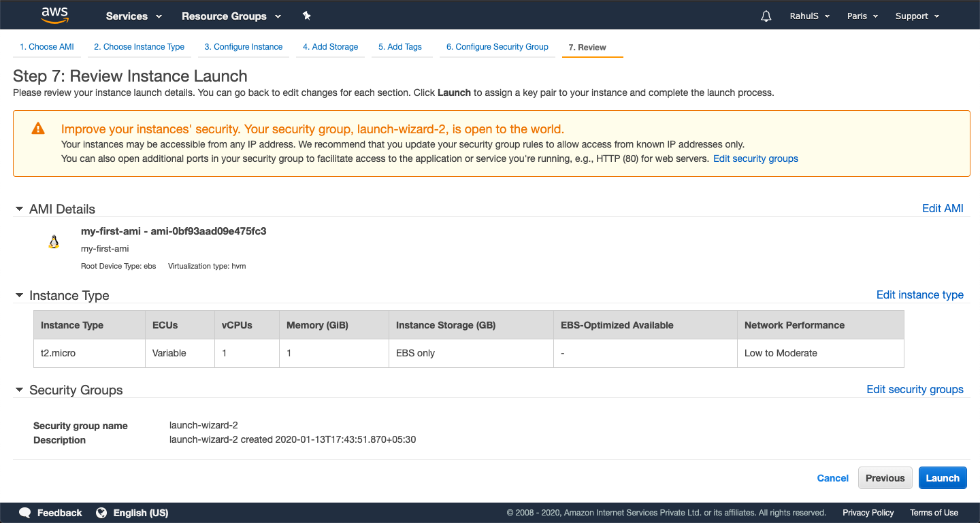
Task: Click the AWS home logo
Action: tap(54, 14)
